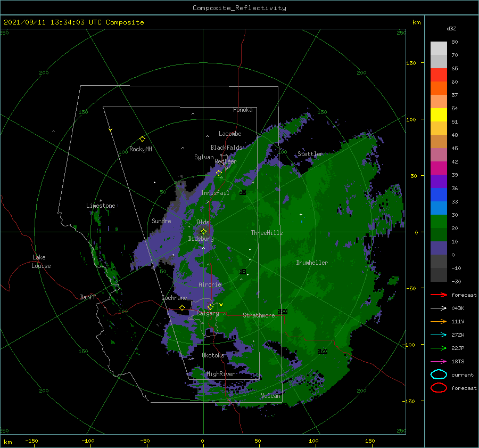Click the yellow diamond marker beside RockyMH
Image resolution: width=479 pixels, height=448 pixels.
click(x=142, y=139)
